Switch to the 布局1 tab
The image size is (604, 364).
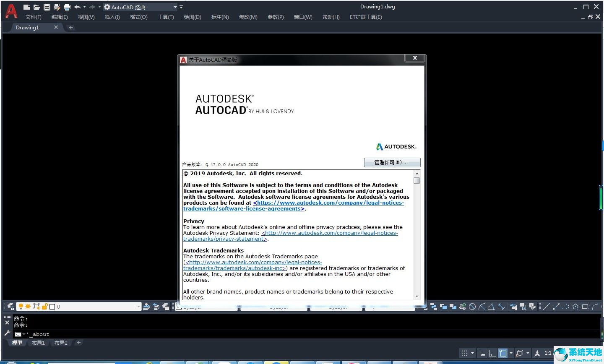tap(38, 343)
